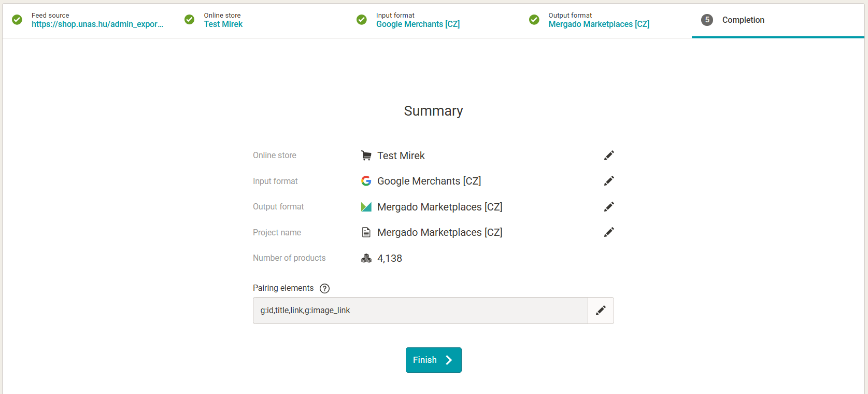The height and width of the screenshot is (394, 868).
Task: Edit pairing elements with pencil button
Action: pos(601,311)
